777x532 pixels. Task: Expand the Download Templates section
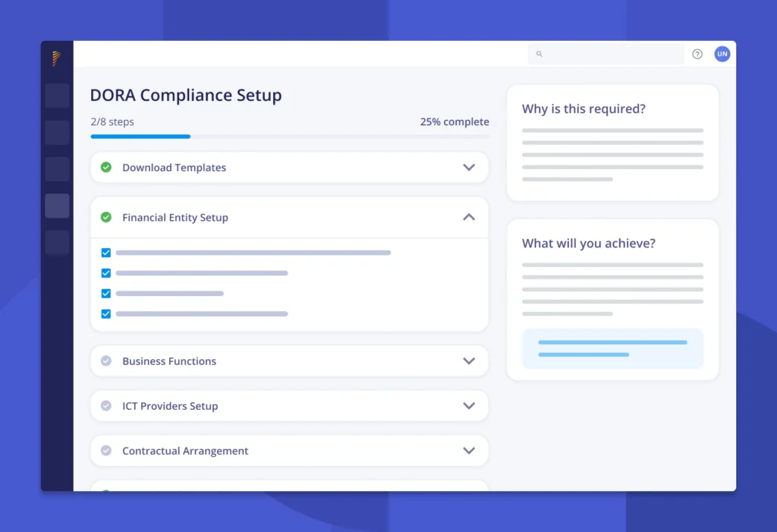(x=469, y=167)
